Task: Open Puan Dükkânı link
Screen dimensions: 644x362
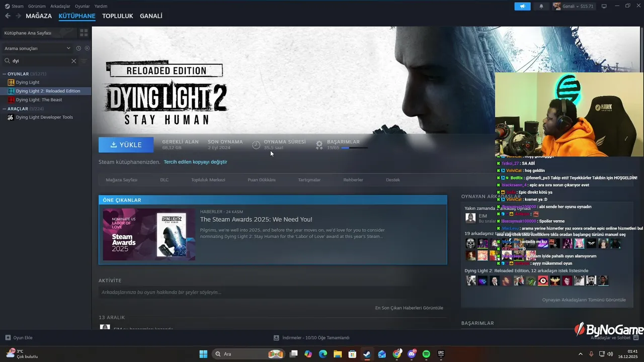Action: click(x=262, y=179)
